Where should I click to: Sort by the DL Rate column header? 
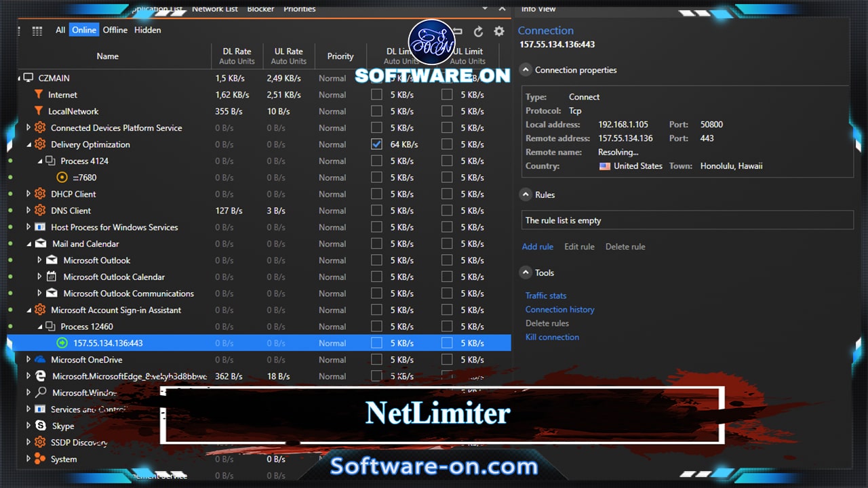coord(237,56)
